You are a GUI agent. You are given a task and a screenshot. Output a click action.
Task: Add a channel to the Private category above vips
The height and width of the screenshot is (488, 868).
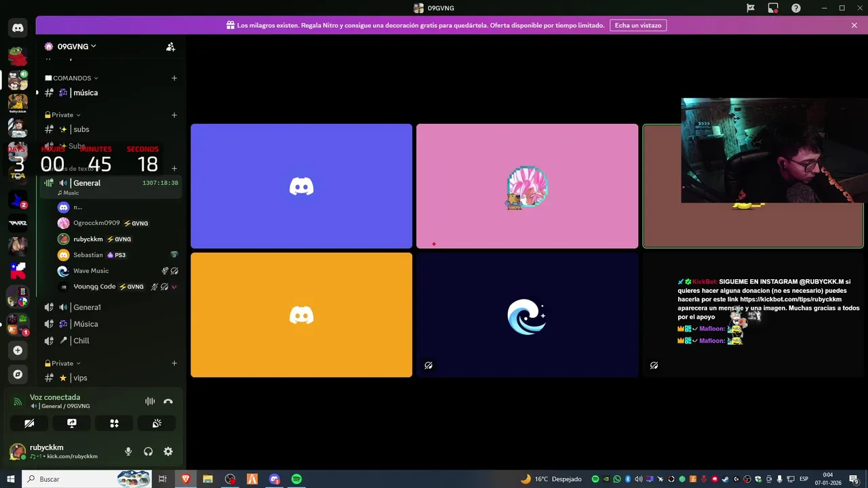pos(174,363)
